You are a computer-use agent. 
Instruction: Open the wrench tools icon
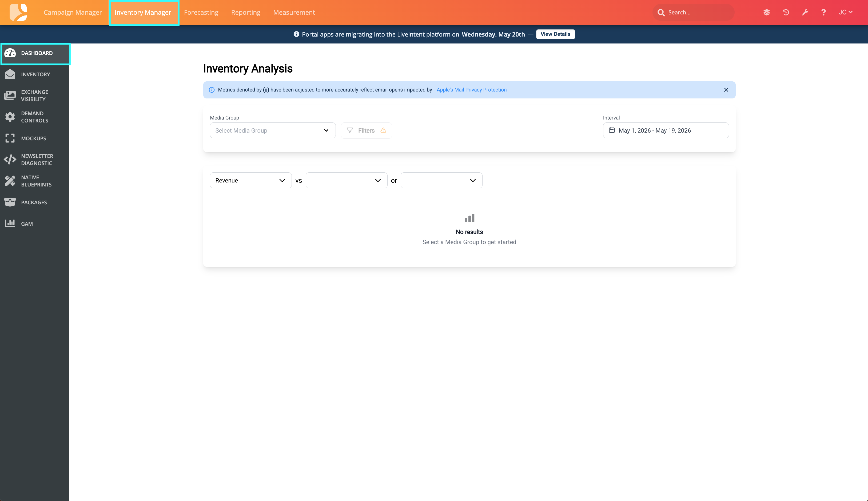[805, 12]
